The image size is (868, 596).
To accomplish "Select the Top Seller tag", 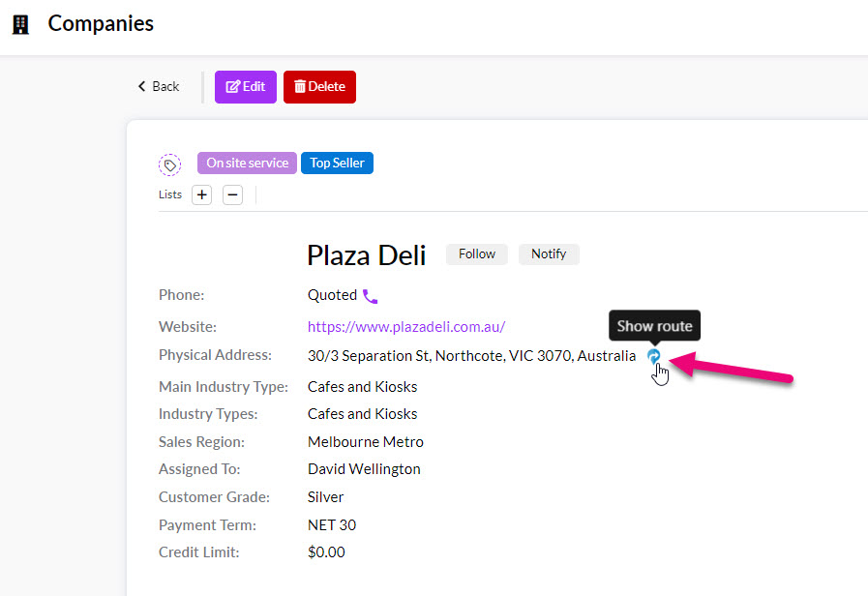I will [x=337, y=163].
